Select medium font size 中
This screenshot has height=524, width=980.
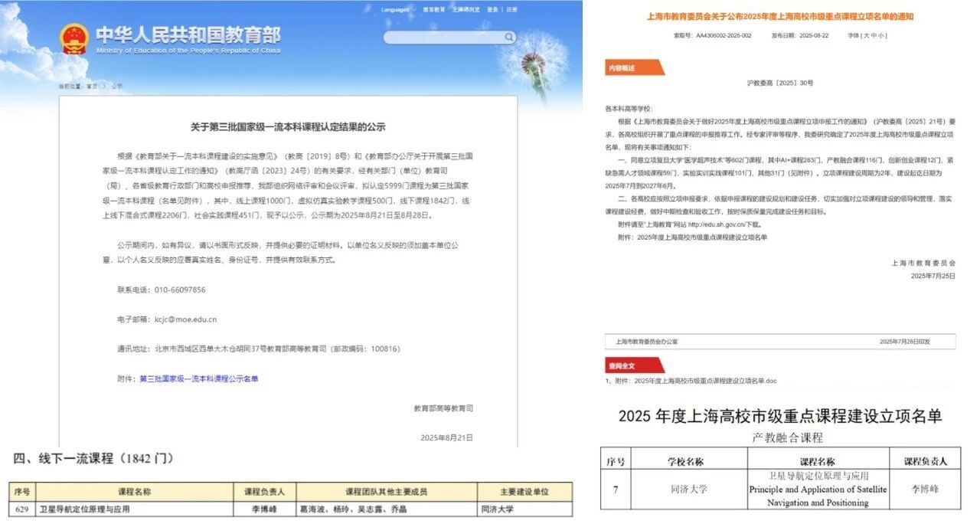click(x=874, y=35)
